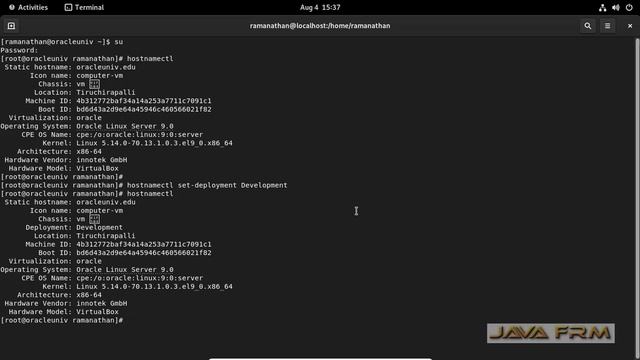Click the first Machine ID value
This screenshot has width=640, height=360.
point(144,101)
